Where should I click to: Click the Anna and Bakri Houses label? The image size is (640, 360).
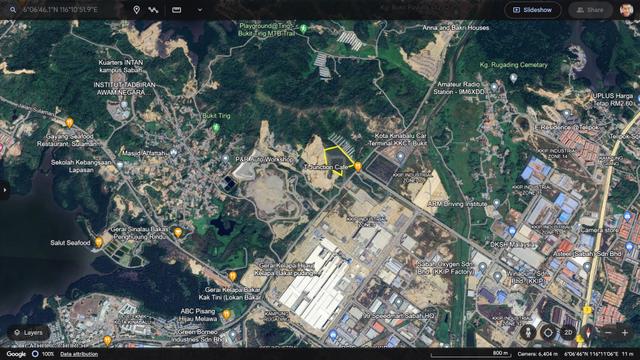pyautogui.click(x=456, y=28)
